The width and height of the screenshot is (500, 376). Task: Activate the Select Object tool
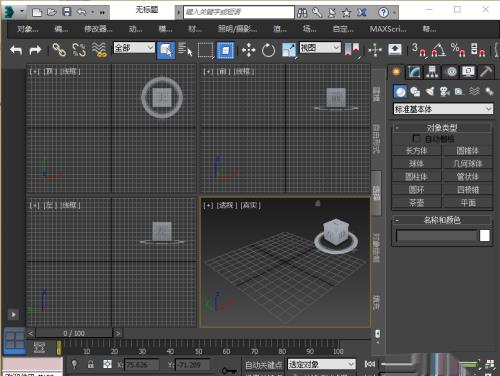coord(166,50)
